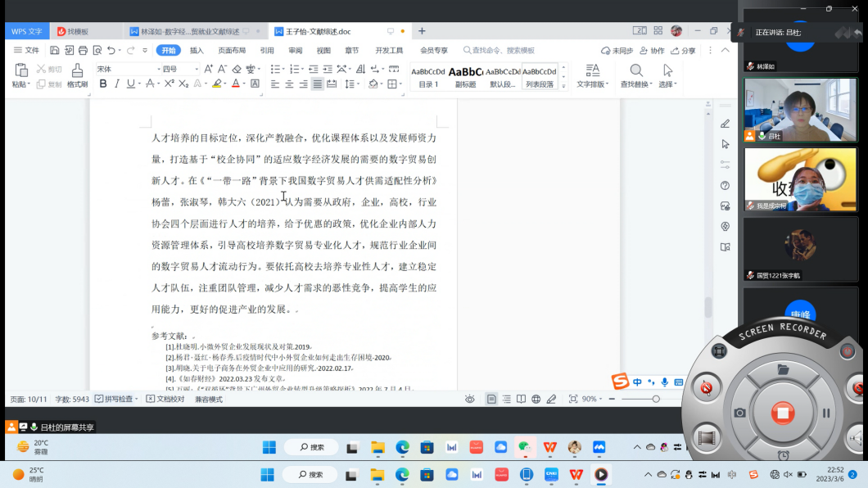This screenshot has width=868, height=488.
Task: Open Find and Replace (查找替换) tool
Action: (635, 75)
